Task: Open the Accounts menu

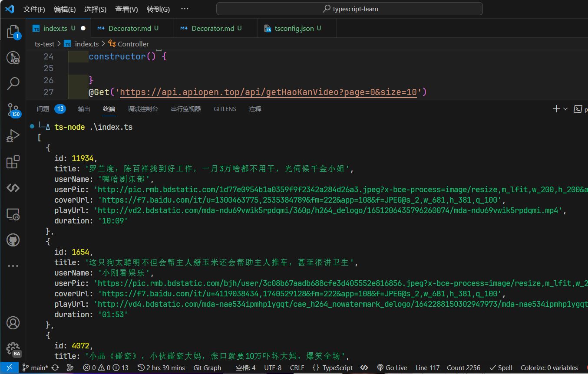Action: click(13, 323)
